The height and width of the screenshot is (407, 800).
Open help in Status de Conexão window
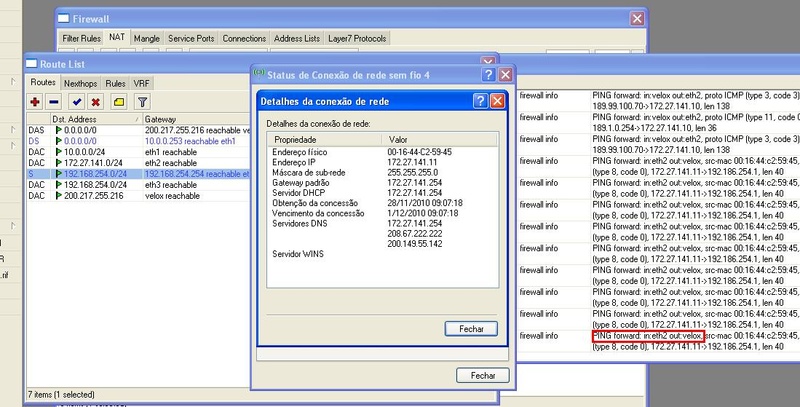tap(488, 75)
